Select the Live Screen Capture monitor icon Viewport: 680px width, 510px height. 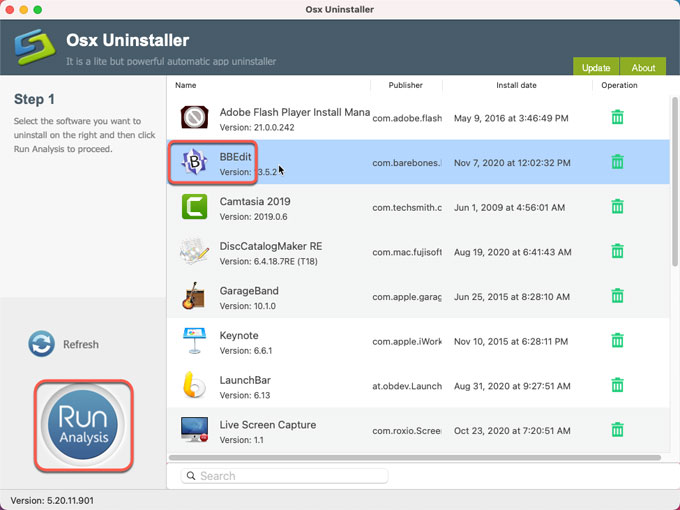pos(194,429)
